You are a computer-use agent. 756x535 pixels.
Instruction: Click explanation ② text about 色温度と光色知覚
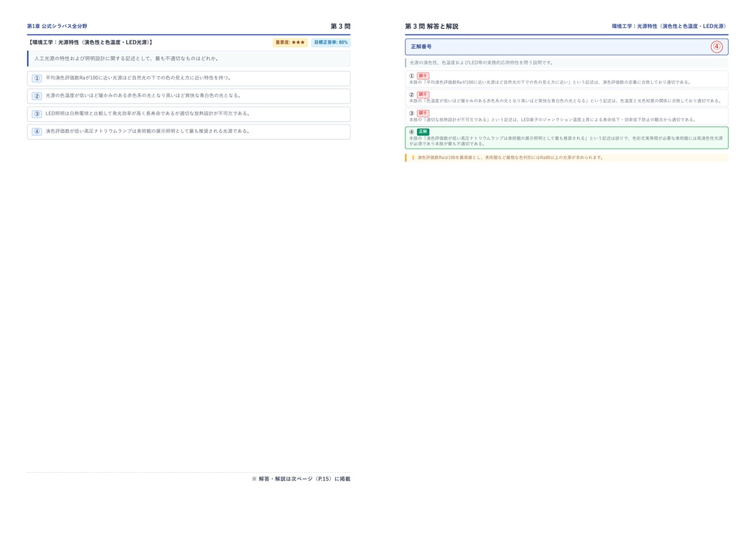(566, 100)
